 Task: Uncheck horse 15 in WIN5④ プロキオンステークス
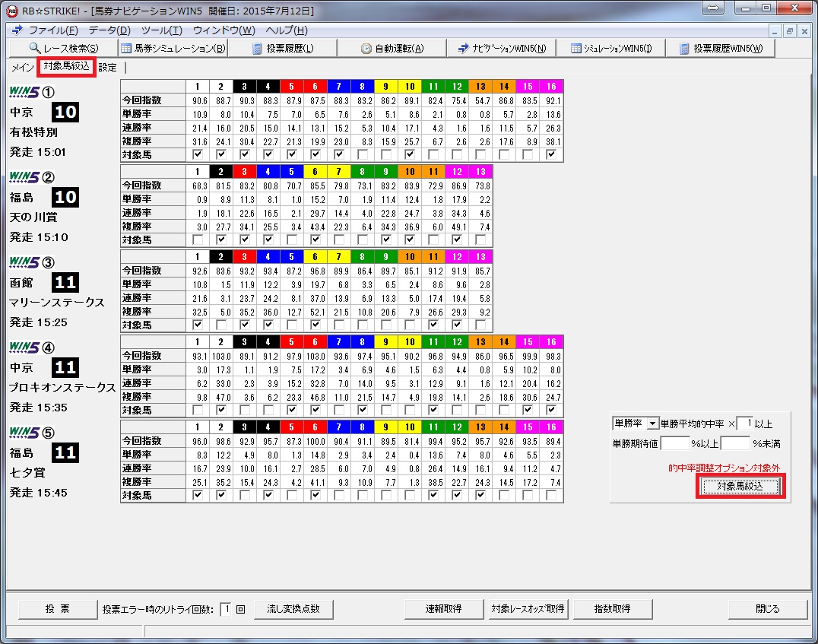tap(528, 410)
